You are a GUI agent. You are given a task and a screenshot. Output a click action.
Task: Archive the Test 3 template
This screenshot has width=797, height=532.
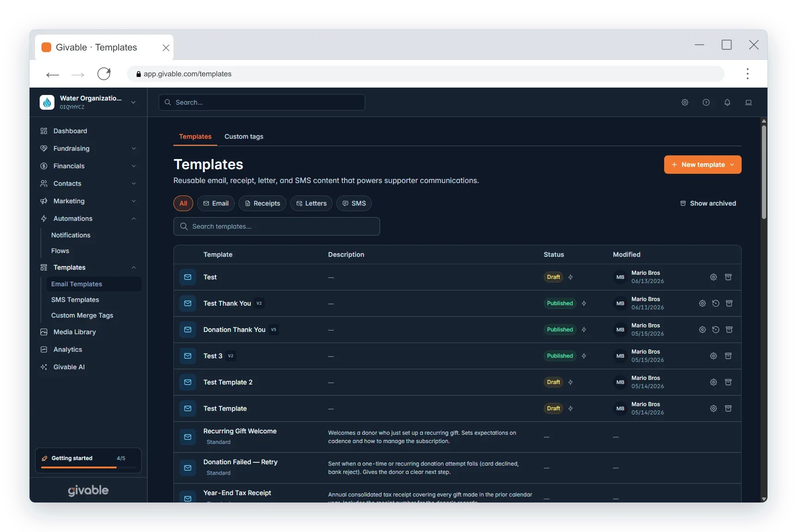point(728,356)
